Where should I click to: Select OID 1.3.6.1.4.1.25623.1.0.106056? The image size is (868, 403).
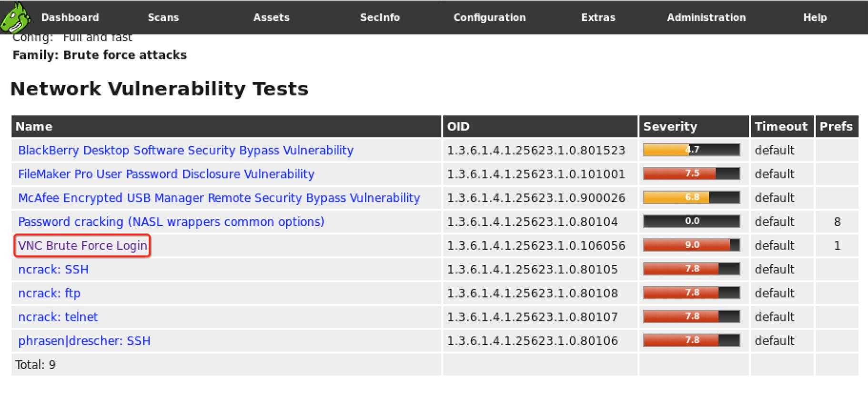[536, 245]
